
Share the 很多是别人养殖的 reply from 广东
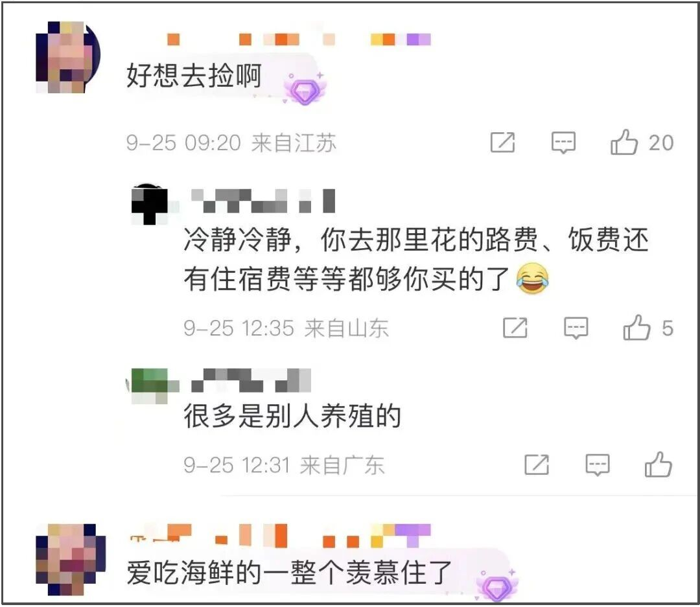[537, 465]
